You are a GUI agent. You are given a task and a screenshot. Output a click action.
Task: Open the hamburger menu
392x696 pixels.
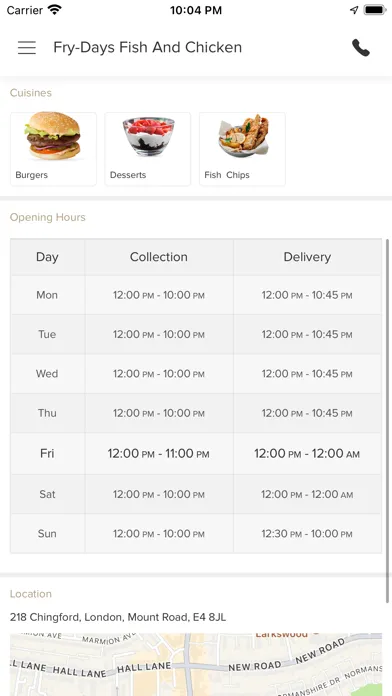tap(27, 47)
